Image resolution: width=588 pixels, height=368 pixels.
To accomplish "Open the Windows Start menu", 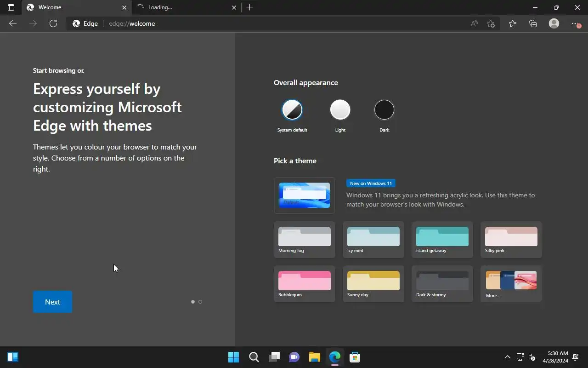I will click(x=234, y=357).
